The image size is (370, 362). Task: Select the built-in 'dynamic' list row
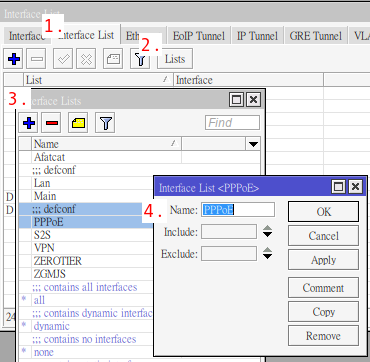86,326
